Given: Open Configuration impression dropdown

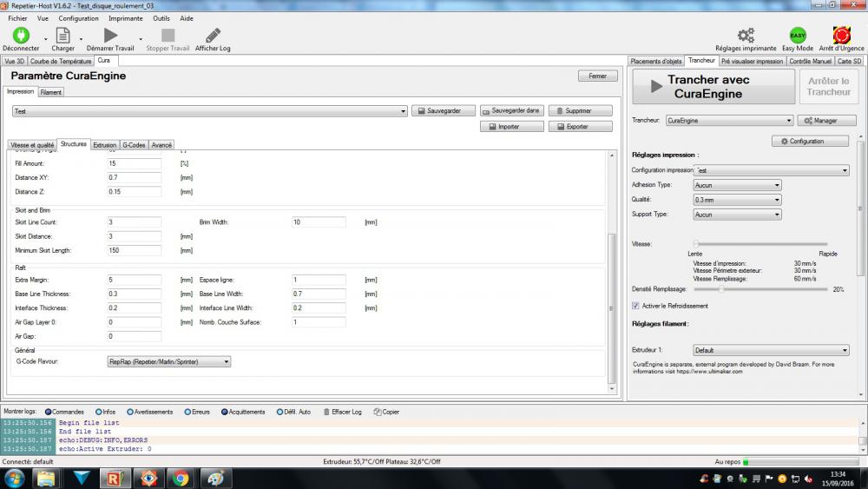Looking at the screenshot, I should (x=771, y=170).
